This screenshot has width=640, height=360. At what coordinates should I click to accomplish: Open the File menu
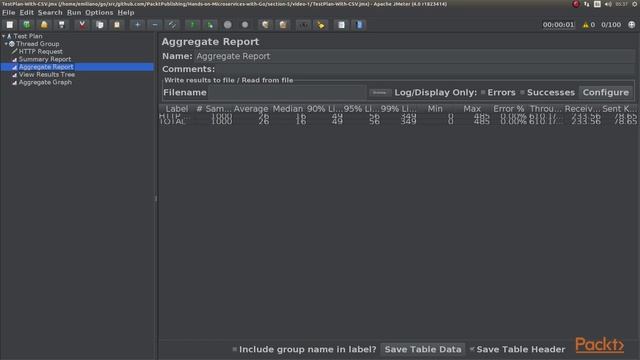pyautogui.click(x=9, y=13)
